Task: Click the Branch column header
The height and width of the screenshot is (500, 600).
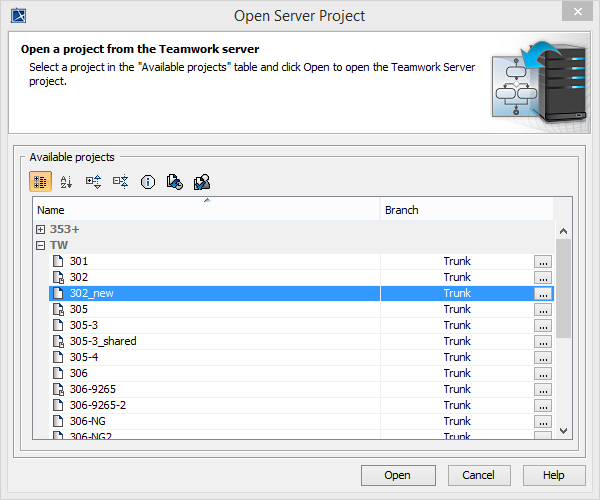Action: point(467,210)
